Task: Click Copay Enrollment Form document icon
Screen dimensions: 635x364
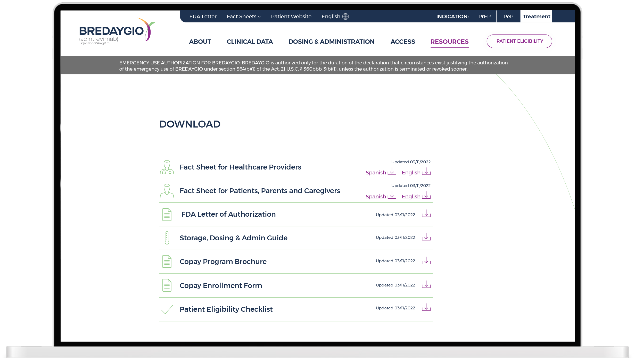Action: (x=167, y=285)
